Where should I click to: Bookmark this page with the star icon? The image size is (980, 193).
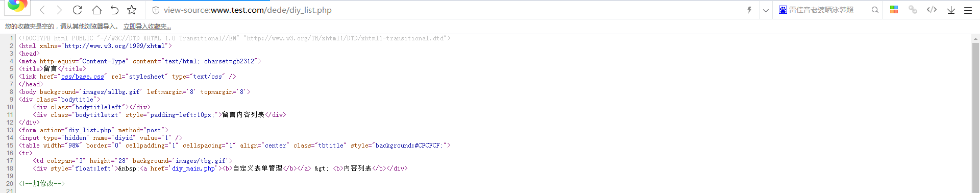(132, 10)
